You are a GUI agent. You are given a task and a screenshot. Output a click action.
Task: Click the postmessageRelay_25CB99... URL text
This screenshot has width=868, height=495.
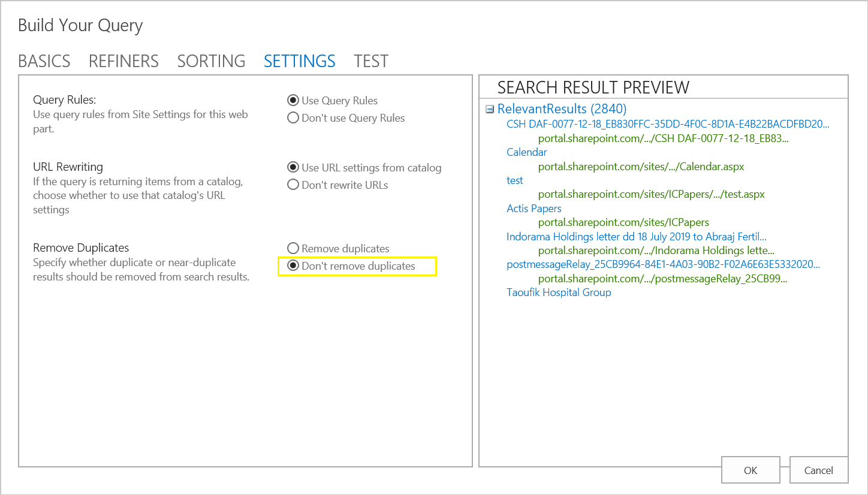[663, 279]
